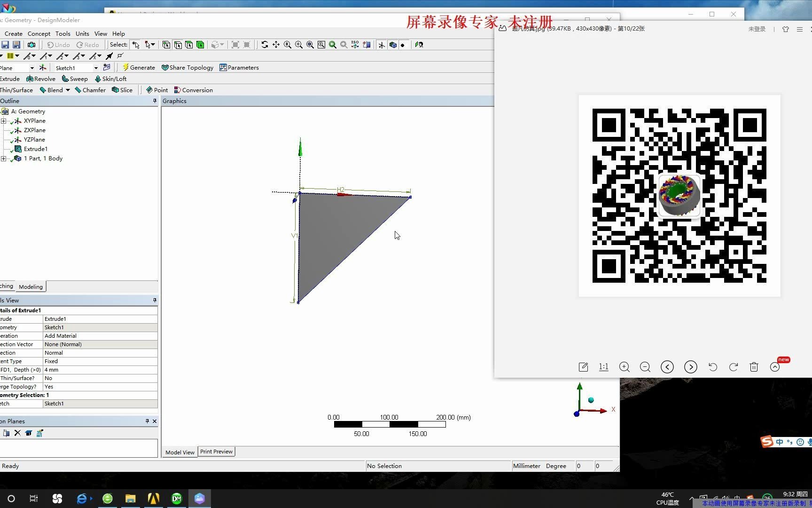Screen dimensions: 812x508
Task: Expand the XYPlane tree node
Action: pos(4,121)
